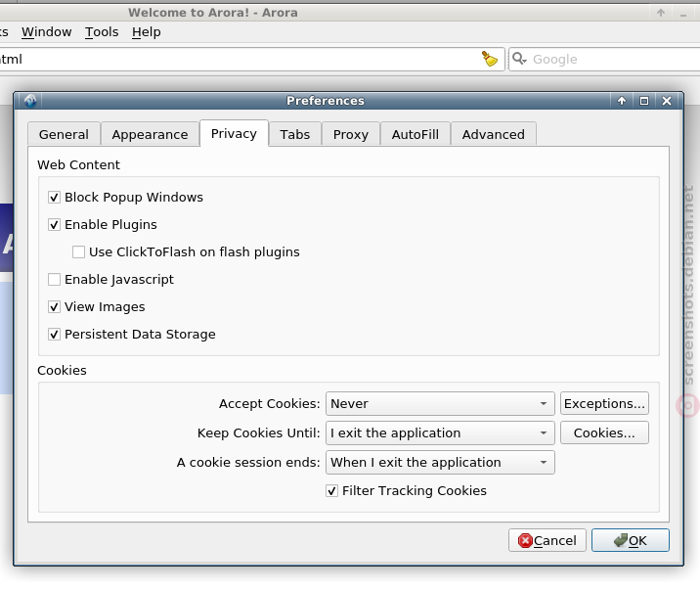Confirm preferences with OK

(x=631, y=540)
